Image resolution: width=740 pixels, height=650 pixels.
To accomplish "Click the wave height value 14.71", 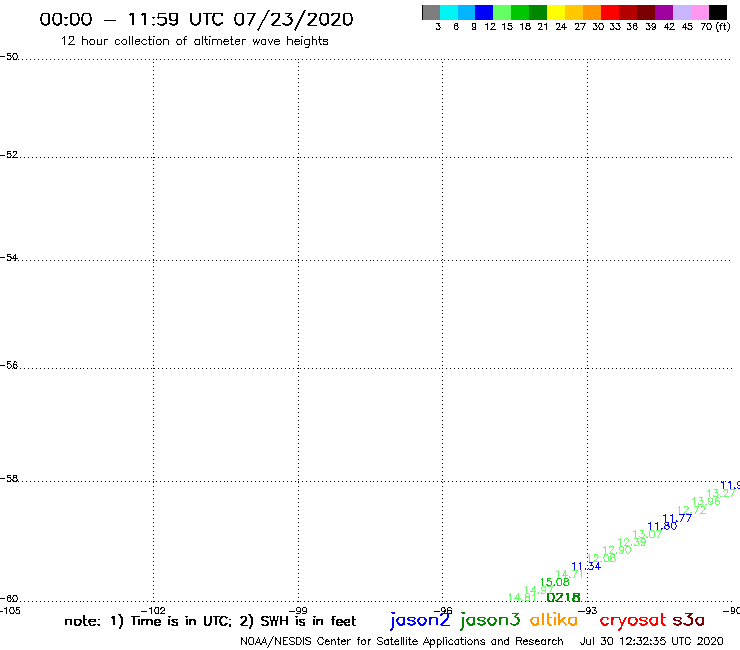I will pos(570,574).
